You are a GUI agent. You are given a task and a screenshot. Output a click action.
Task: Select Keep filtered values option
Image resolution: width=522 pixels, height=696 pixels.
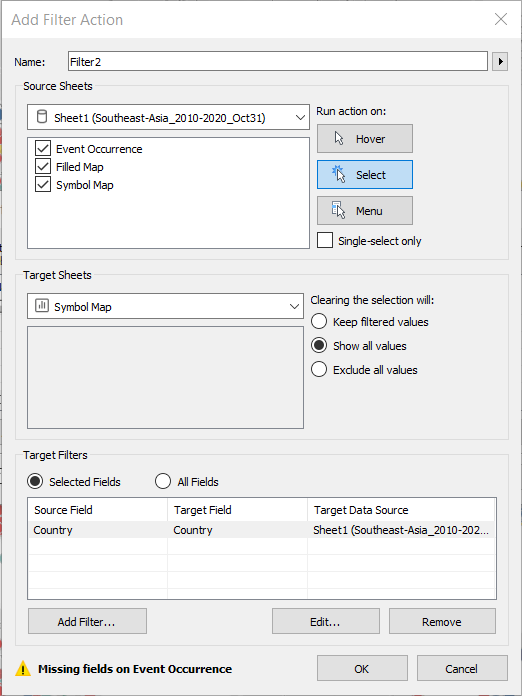[x=319, y=321]
